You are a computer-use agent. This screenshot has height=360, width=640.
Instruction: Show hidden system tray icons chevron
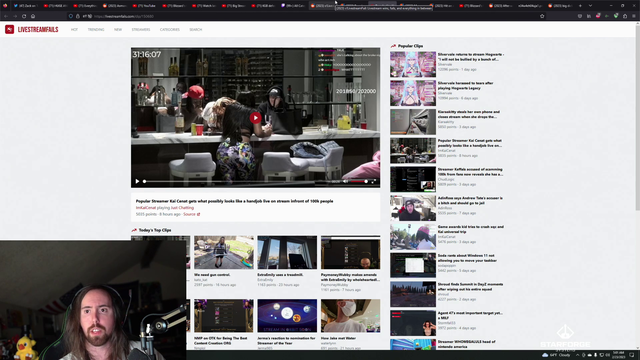coord(577,355)
